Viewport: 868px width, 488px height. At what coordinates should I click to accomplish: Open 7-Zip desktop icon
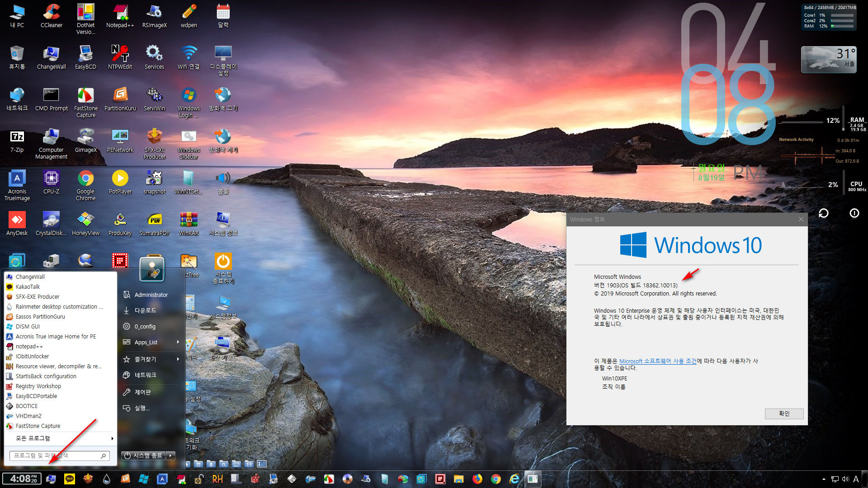17,141
